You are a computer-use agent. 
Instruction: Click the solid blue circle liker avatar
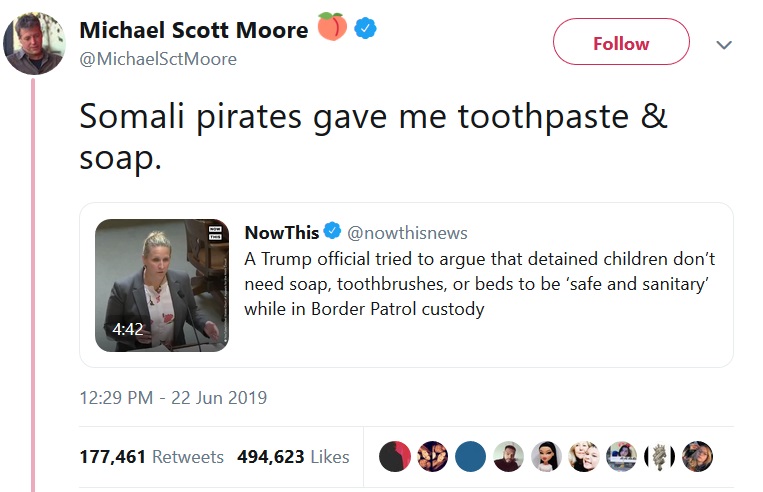tap(470, 456)
